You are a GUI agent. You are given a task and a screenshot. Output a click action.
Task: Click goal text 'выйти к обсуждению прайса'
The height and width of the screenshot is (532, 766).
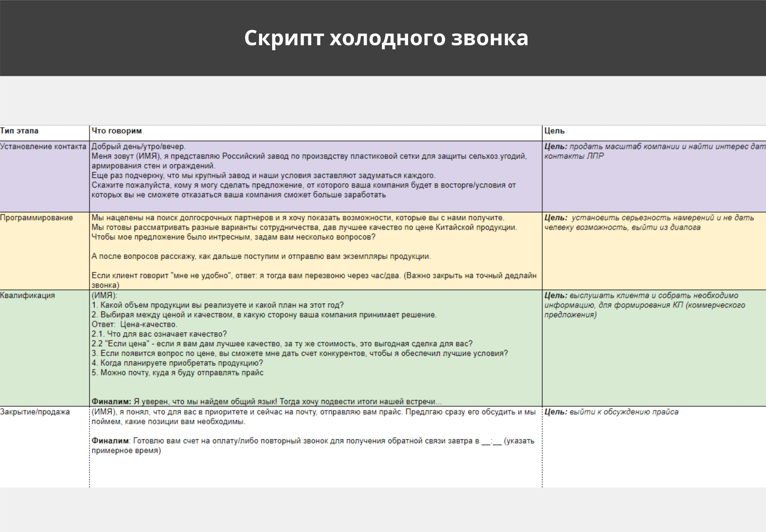click(624, 412)
